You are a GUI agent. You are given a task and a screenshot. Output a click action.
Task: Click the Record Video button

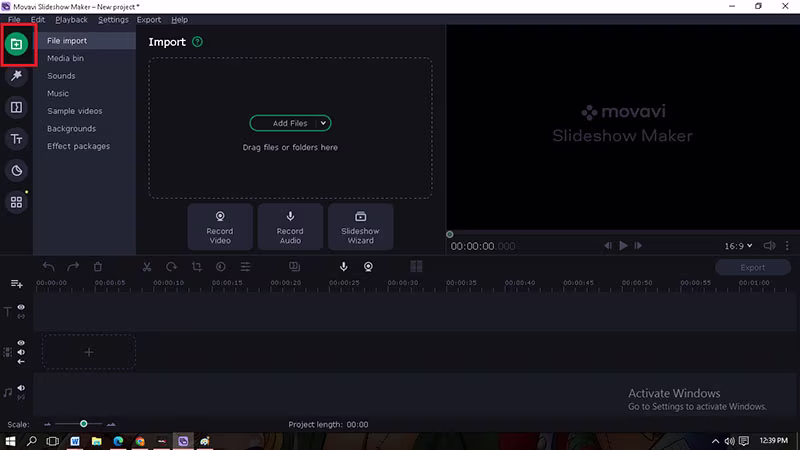click(x=220, y=227)
